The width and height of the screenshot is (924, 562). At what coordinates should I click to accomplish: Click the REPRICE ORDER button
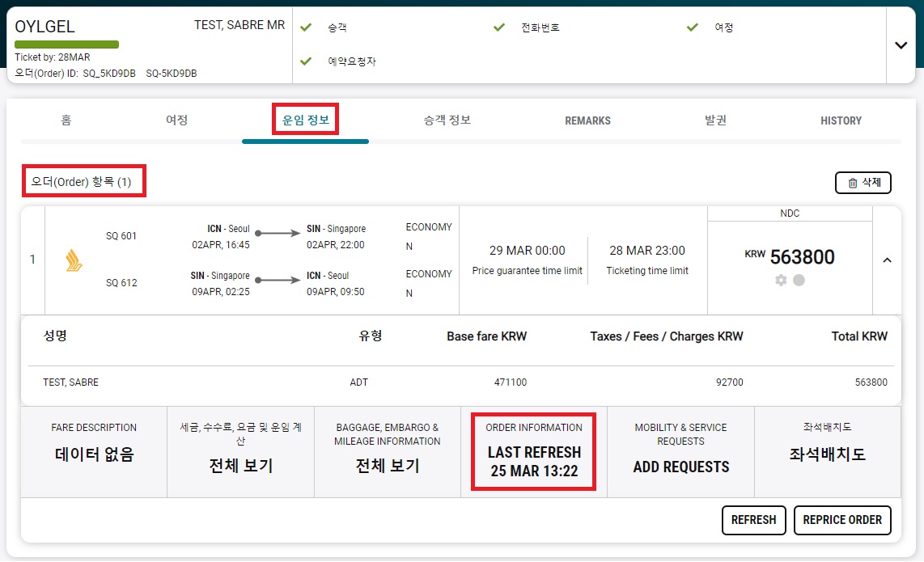pos(842,520)
